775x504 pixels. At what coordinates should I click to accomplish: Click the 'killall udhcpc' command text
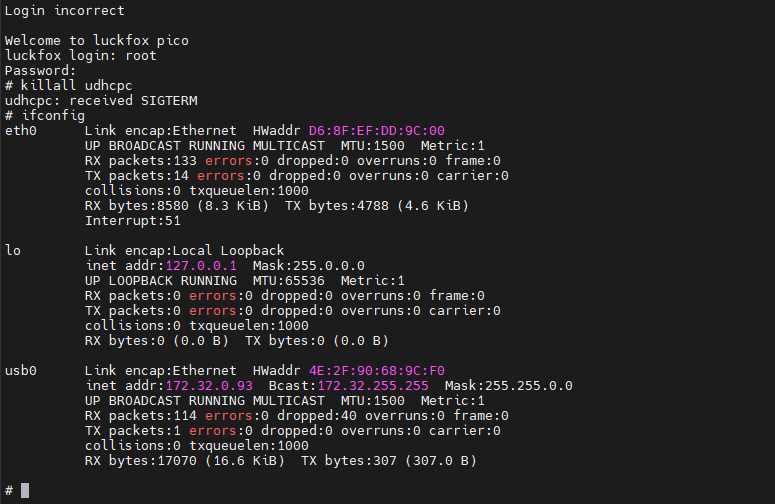point(77,85)
